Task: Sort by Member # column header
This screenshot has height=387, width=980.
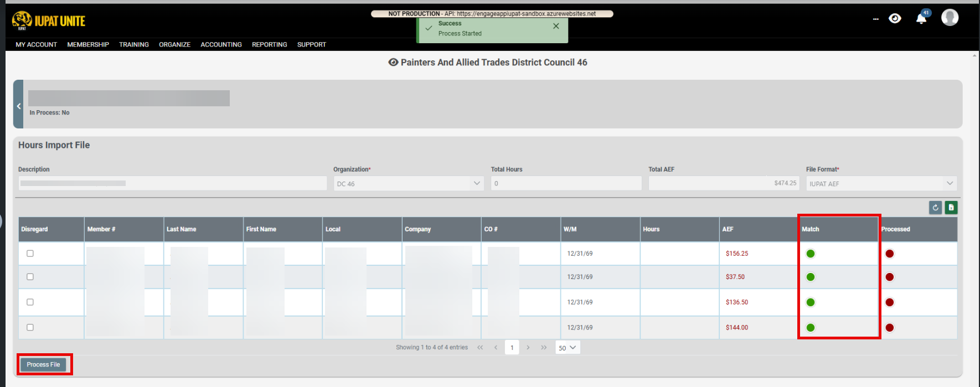Action: click(123, 229)
